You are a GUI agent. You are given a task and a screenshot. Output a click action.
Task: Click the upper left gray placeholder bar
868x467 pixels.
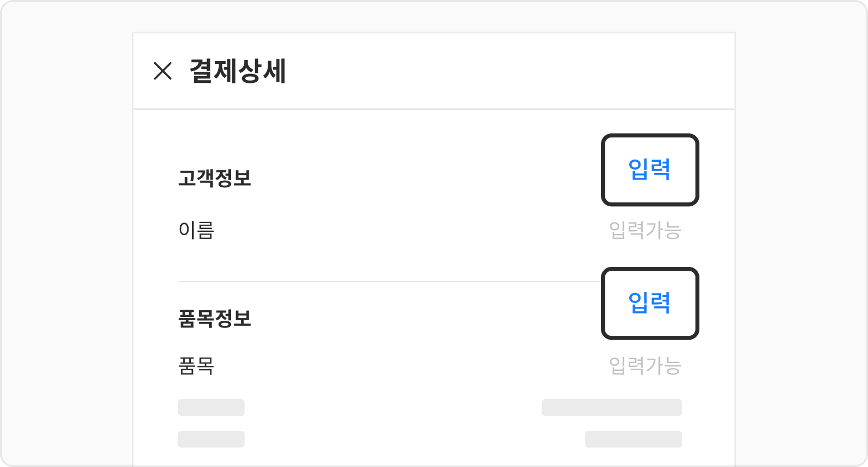pos(211,408)
